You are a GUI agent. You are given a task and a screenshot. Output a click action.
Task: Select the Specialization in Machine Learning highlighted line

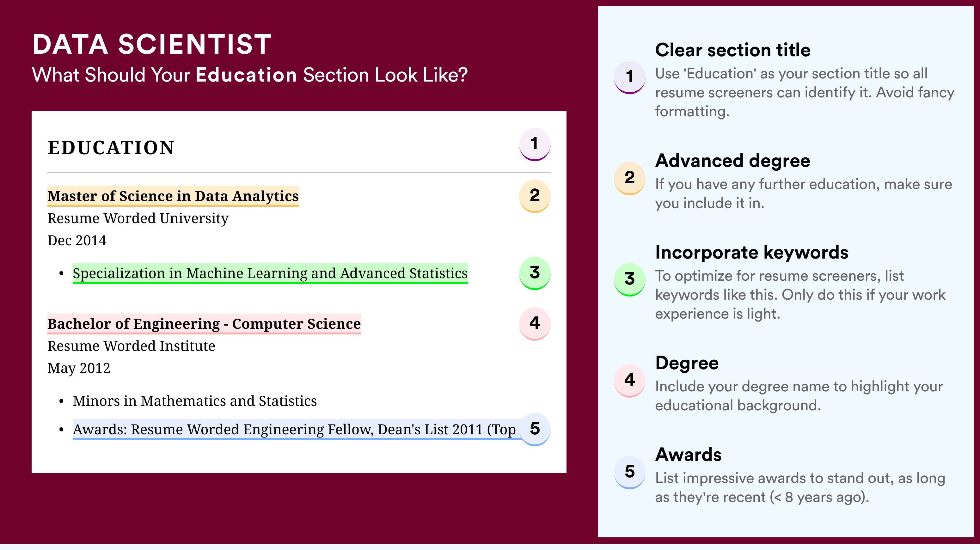270,273
